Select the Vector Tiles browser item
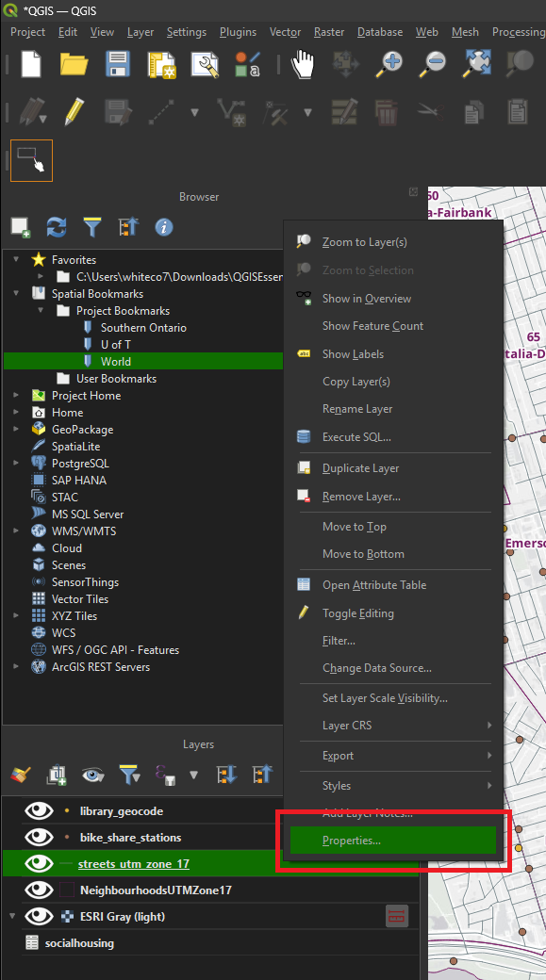The height and width of the screenshot is (980, 546). (80, 598)
